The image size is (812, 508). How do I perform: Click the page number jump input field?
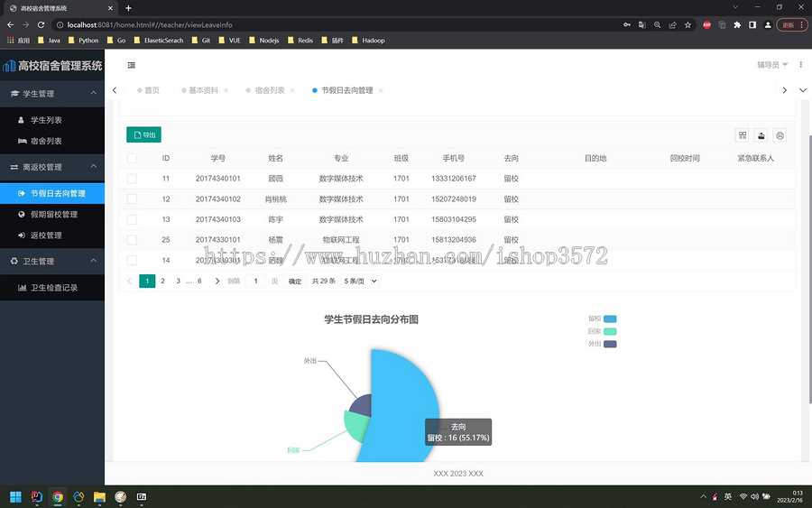tap(255, 282)
